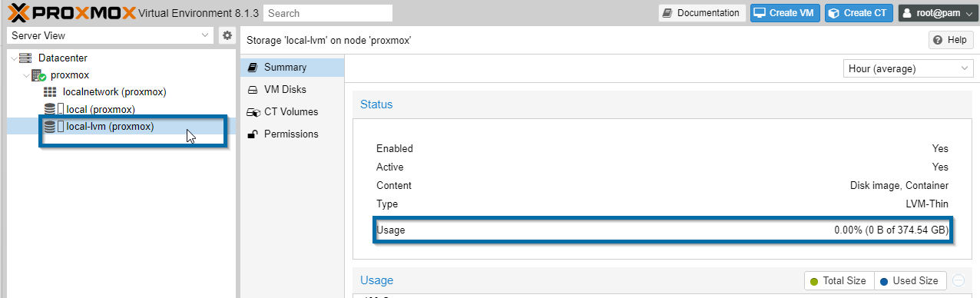Click the cube icon on Create CT
This screenshot has width=980, height=298.
pyautogui.click(x=834, y=13)
